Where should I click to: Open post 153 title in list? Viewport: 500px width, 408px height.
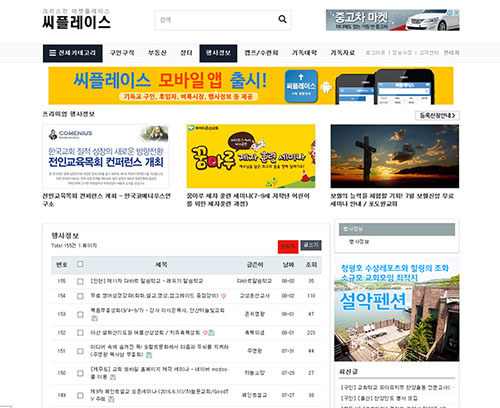pyautogui.click(x=157, y=310)
